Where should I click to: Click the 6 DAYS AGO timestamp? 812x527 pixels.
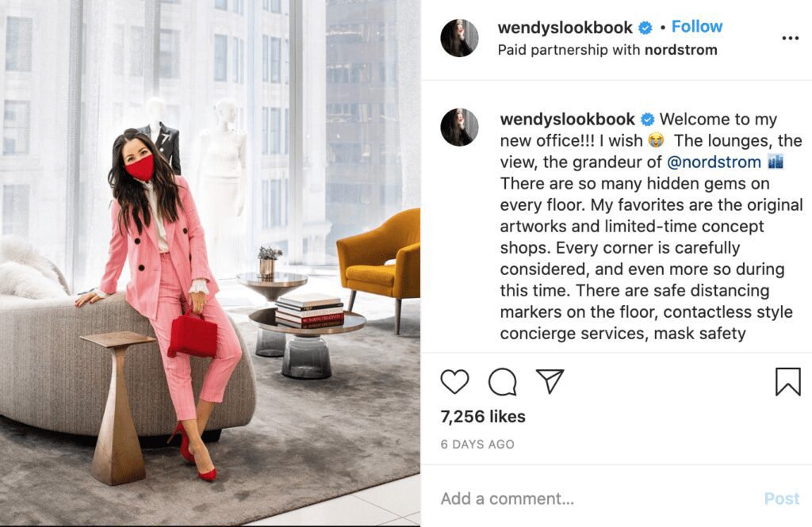click(x=477, y=444)
